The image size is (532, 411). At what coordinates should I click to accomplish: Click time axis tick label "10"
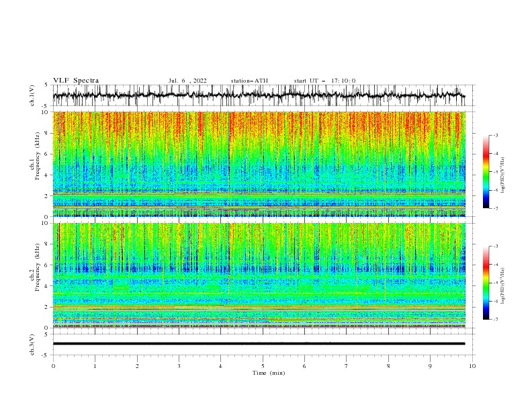pyautogui.click(x=472, y=366)
